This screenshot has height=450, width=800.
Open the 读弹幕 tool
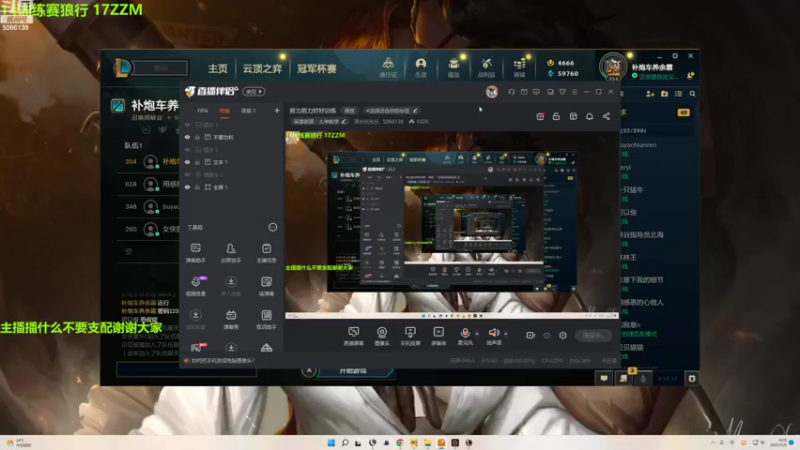pyautogui.click(x=266, y=286)
